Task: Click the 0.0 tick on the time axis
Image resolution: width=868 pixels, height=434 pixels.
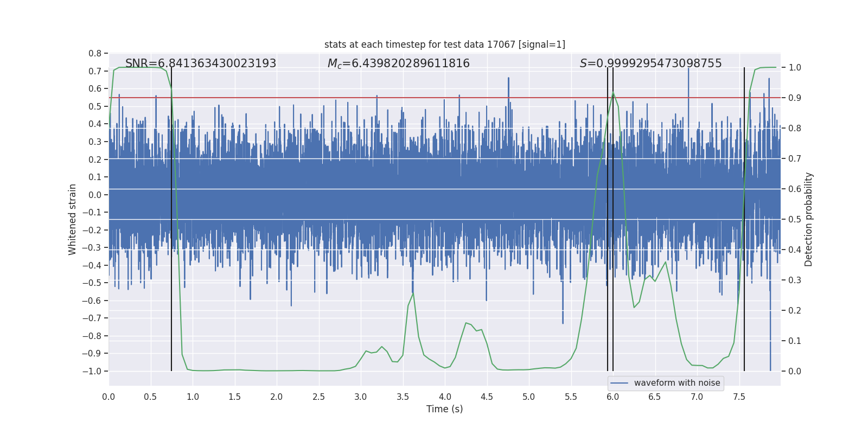Action: [108, 397]
